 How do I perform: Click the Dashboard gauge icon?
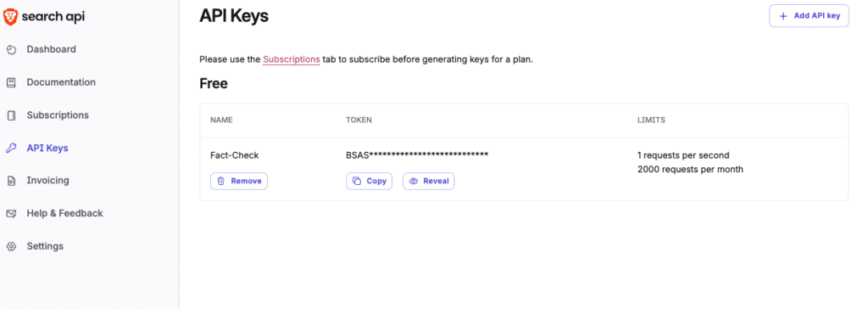11,50
